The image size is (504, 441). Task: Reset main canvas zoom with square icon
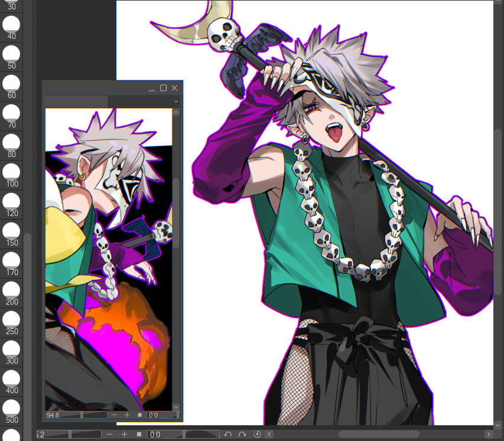139,435
